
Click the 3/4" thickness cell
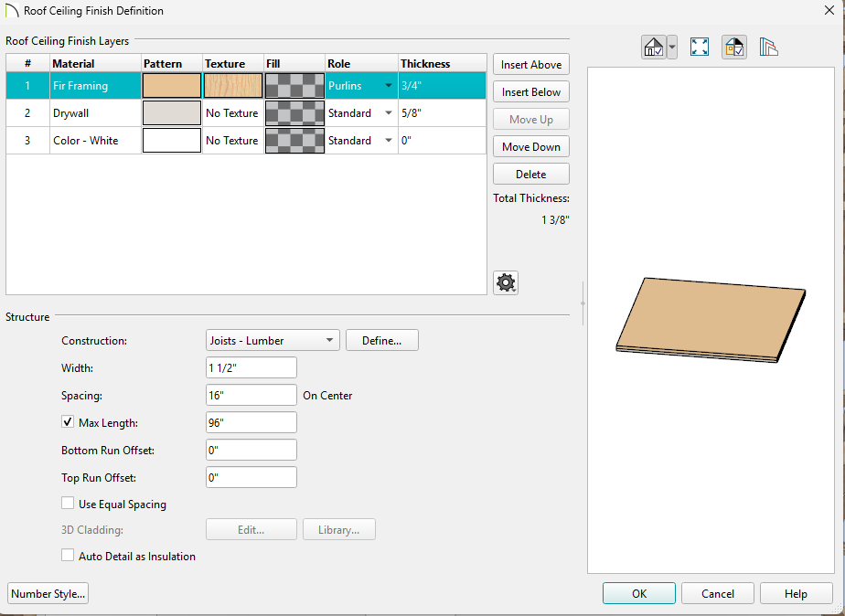click(x=442, y=86)
